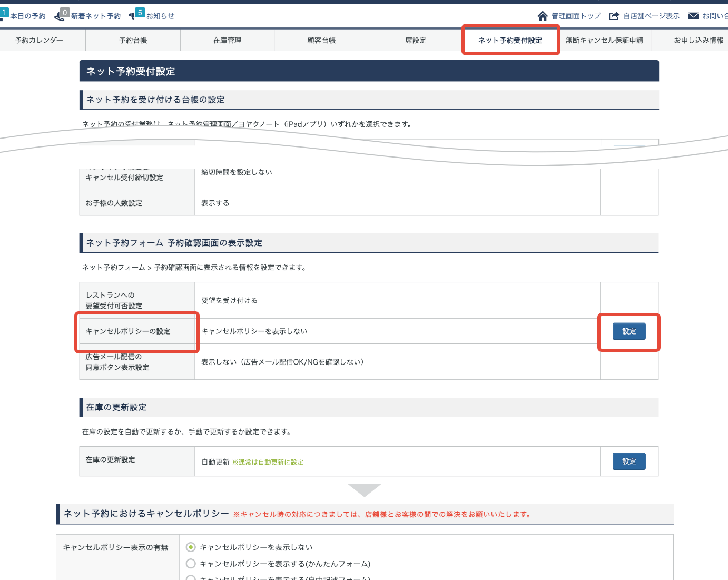The width and height of the screenshot is (728, 580).
Task: Select the ネット予約受付設定 tab
Action: 510,40
